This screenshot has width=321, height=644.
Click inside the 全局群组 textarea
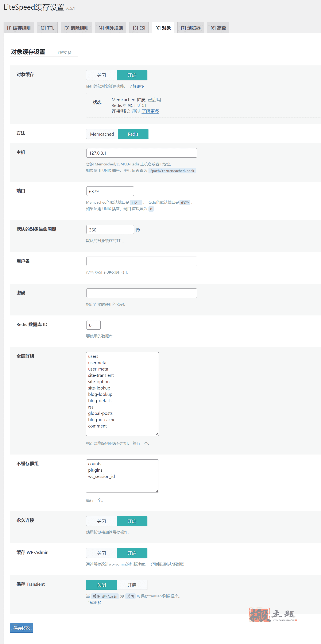coord(122,394)
